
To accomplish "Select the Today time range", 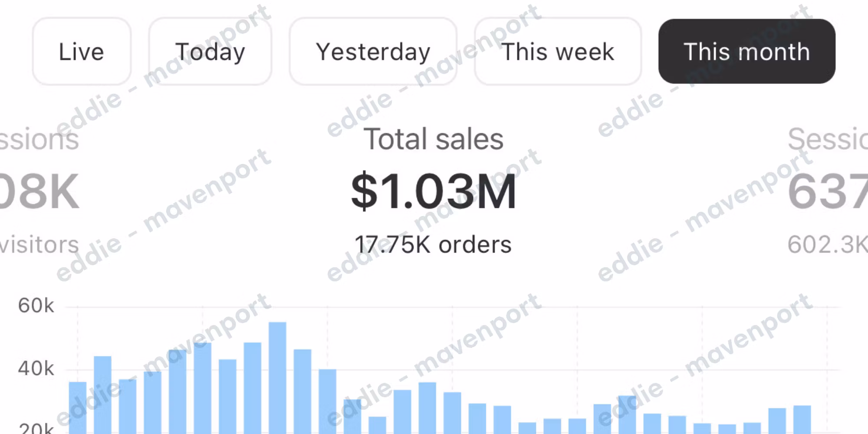I will click(x=210, y=52).
